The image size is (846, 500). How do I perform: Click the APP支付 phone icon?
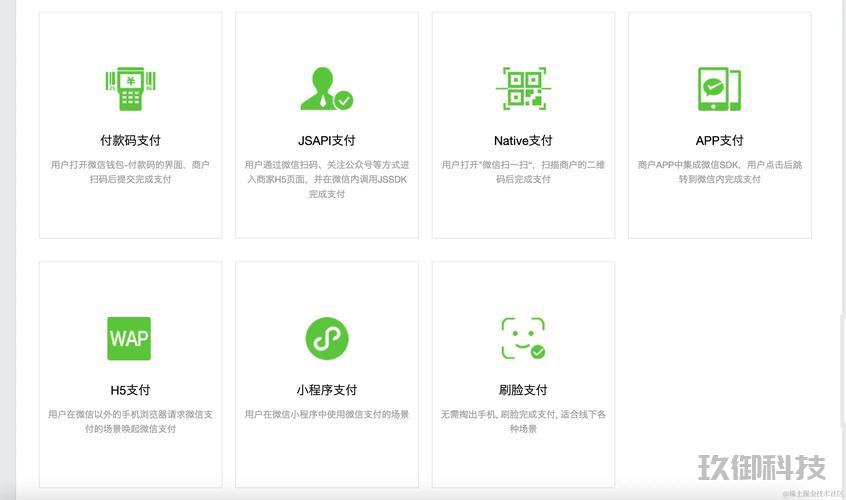[719, 89]
